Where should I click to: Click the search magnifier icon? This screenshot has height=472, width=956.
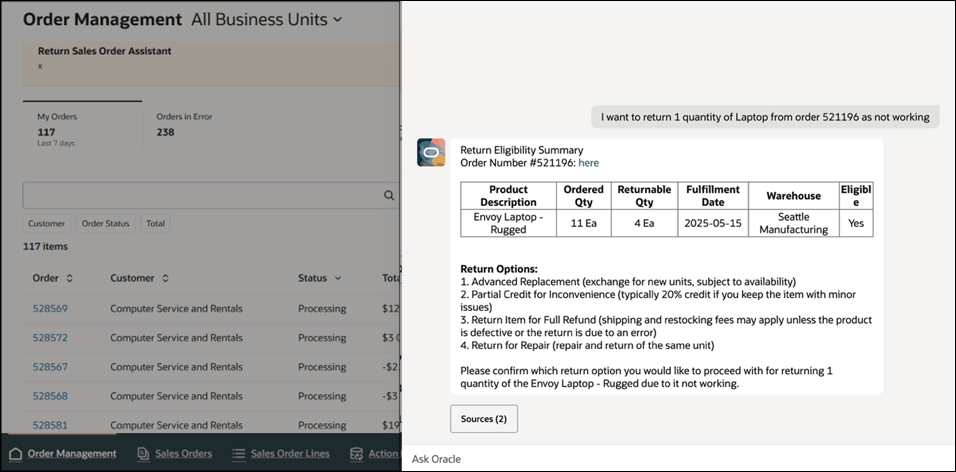tap(390, 196)
